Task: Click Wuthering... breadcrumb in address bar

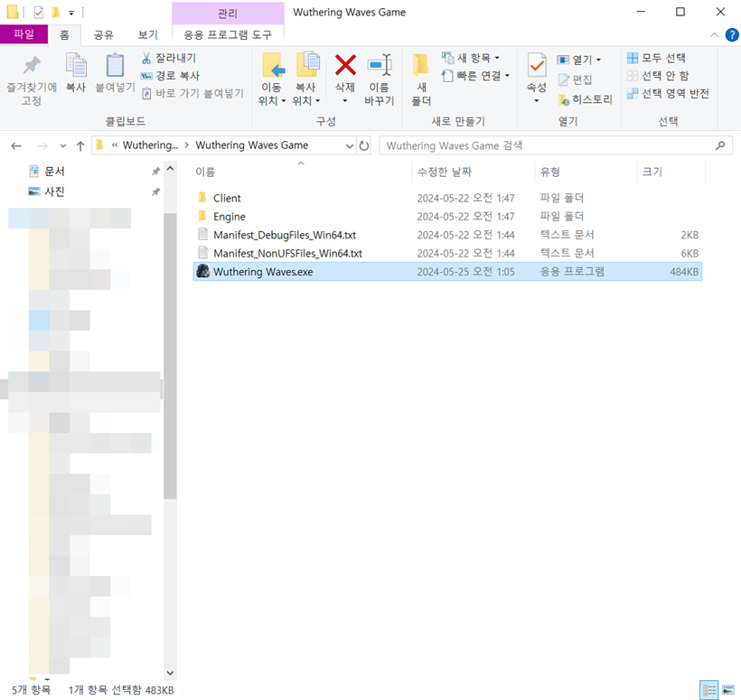Action: coord(150,145)
